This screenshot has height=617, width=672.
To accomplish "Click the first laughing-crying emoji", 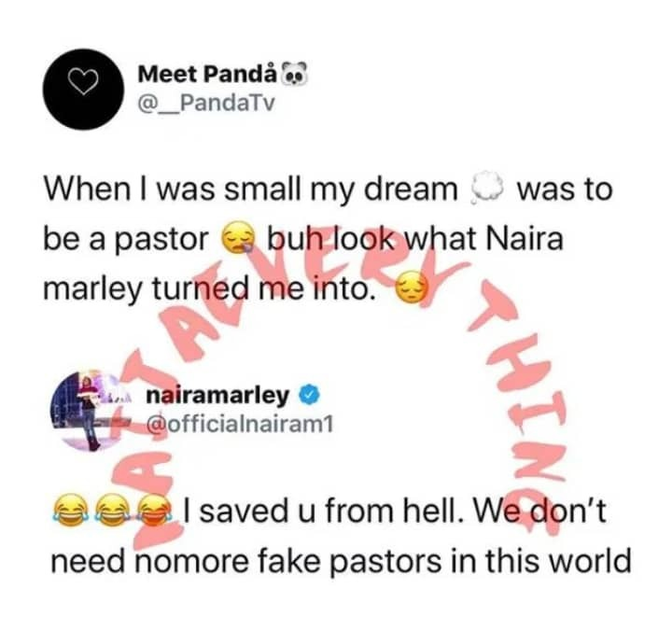I will [x=68, y=510].
